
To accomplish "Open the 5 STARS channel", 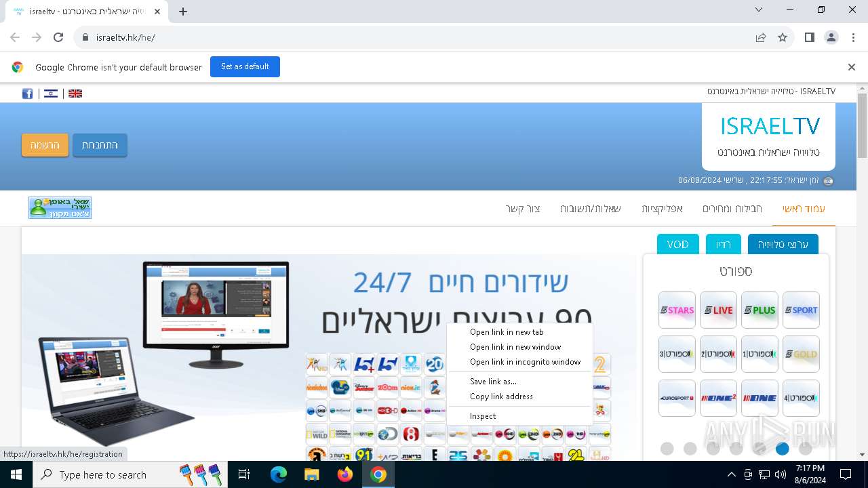I will coord(677,310).
